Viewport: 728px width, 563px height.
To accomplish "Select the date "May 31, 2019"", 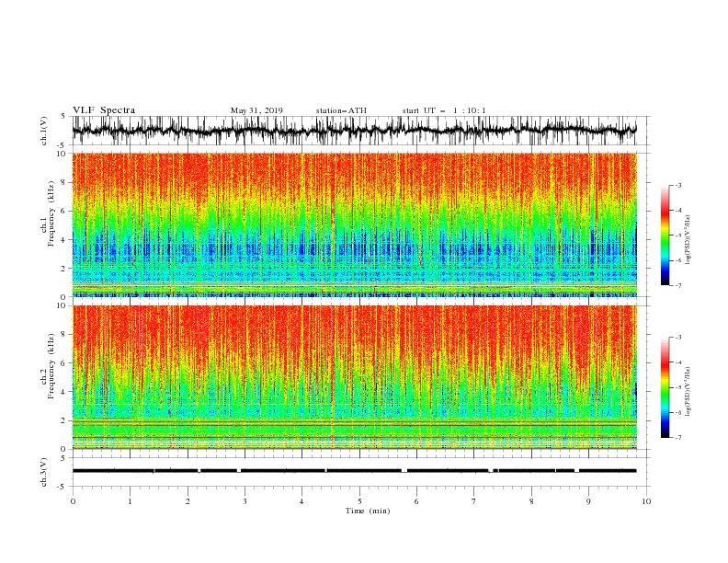I will pos(256,110).
